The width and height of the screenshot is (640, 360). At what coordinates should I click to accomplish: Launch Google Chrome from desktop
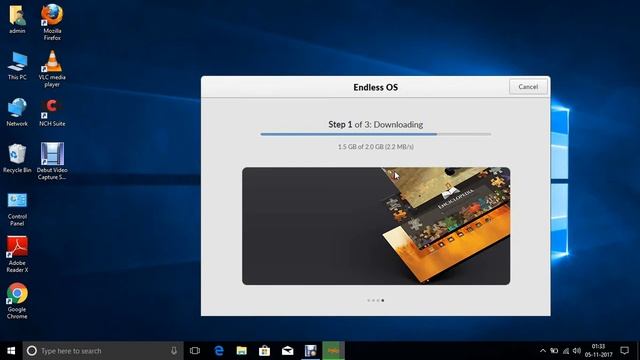tap(17, 301)
